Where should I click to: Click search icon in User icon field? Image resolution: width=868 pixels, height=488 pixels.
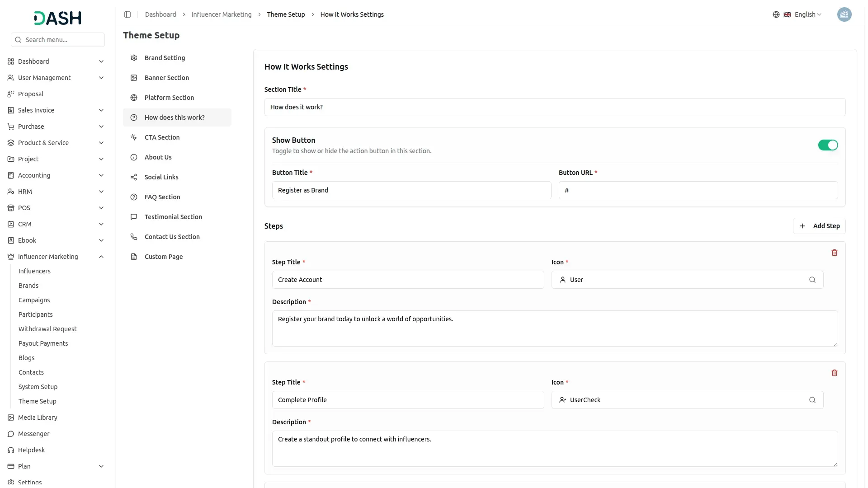pyautogui.click(x=812, y=280)
